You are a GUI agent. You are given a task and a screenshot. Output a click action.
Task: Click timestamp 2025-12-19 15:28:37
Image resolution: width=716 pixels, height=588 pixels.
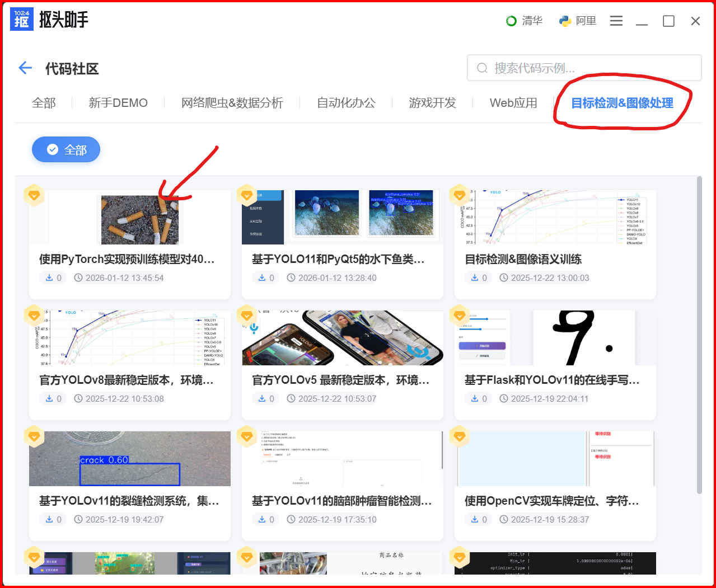pos(550,519)
